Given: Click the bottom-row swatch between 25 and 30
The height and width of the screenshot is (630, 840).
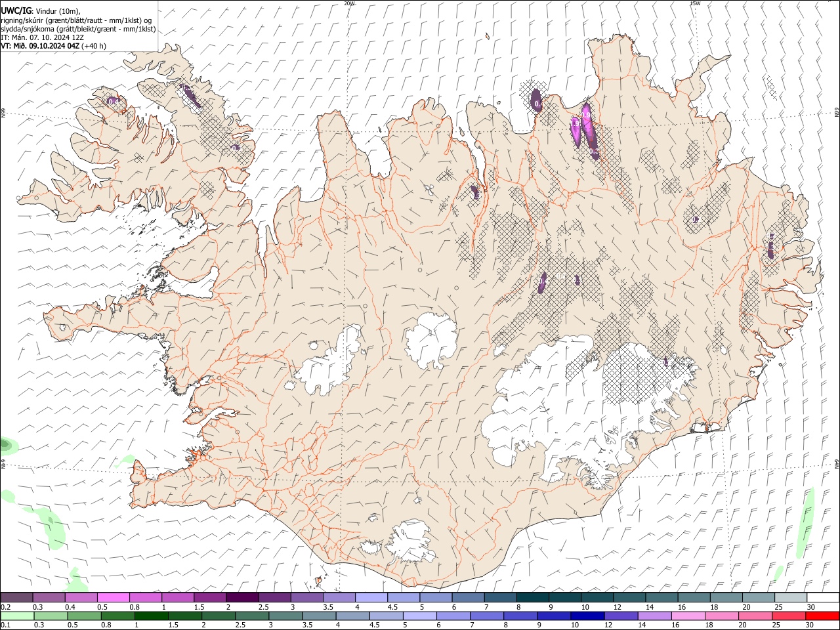Looking at the screenshot, I should click(789, 616).
